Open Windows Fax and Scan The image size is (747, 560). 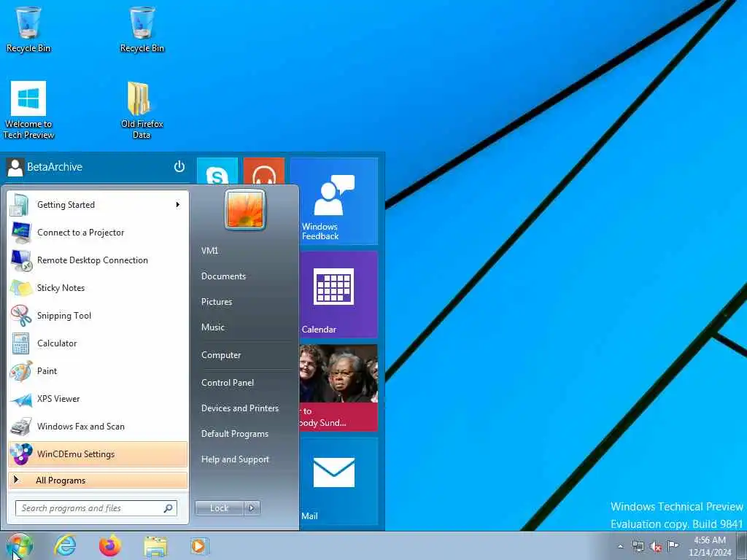[x=98, y=426]
